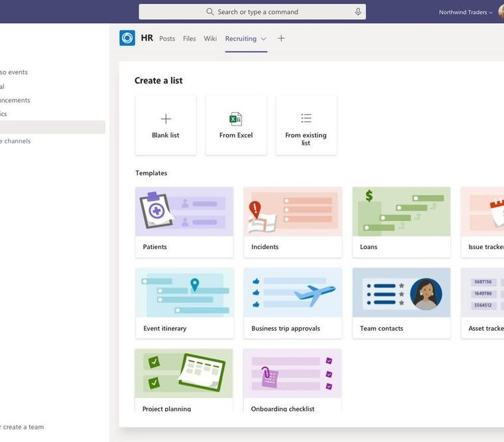Go to the Wiki tab
Image resolution: width=504 pixels, height=442 pixels.
210,38
